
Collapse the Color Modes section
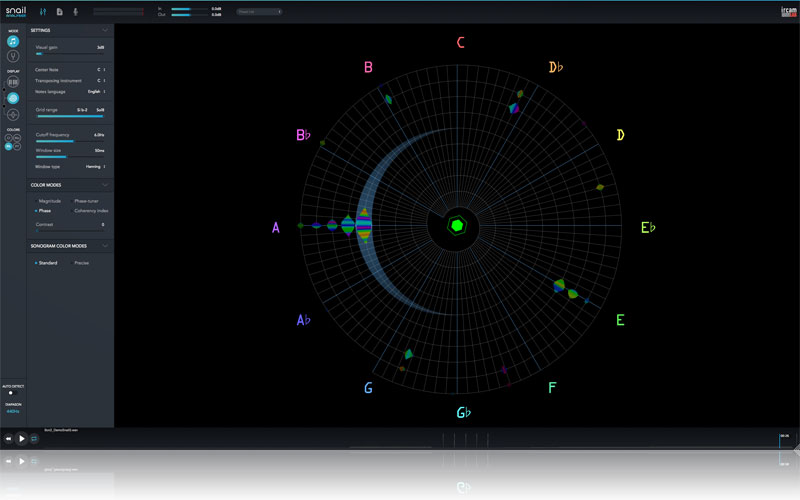point(105,185)
